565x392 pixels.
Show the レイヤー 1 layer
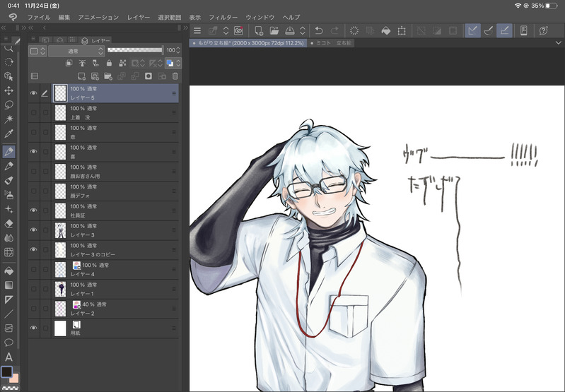click(33, 289)
